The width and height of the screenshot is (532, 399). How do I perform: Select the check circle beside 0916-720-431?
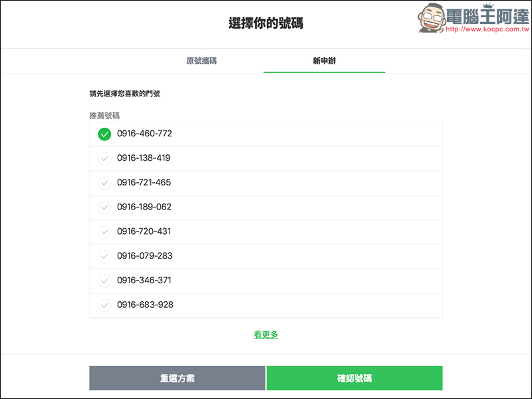coord(104,232)
